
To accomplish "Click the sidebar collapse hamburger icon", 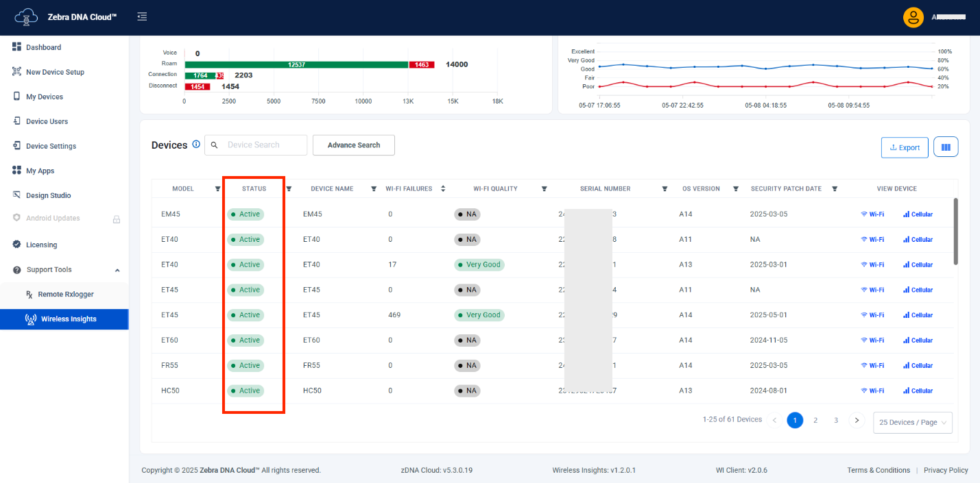I will (142, 16).
